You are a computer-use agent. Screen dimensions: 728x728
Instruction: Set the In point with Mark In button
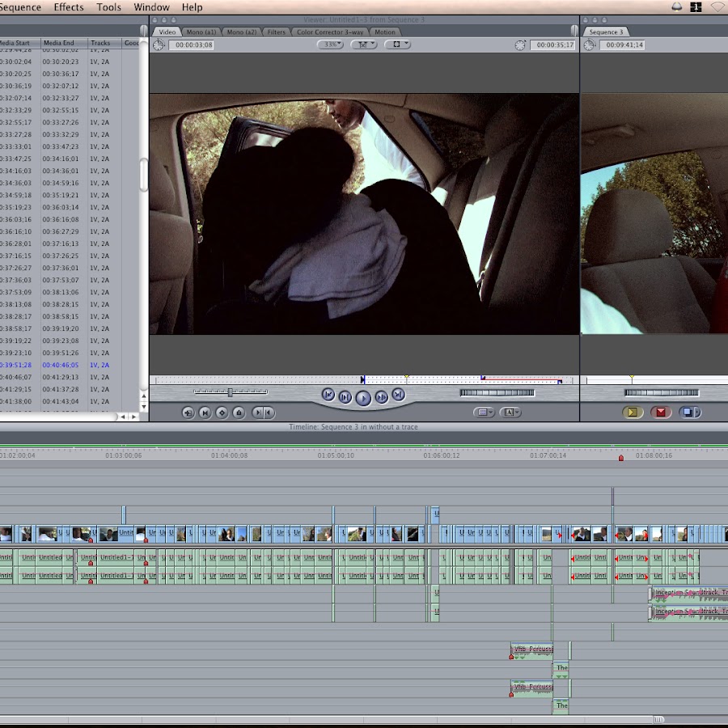(258, 413)
